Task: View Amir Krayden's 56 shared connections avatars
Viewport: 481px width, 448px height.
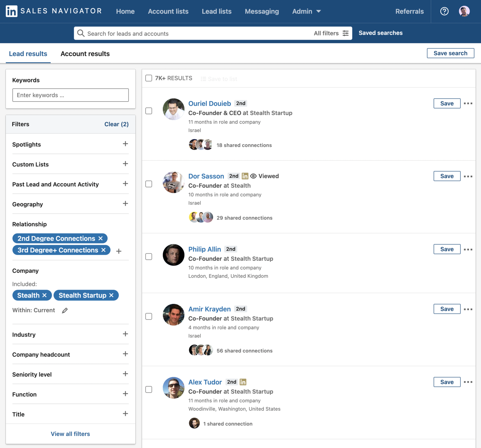Action: pyautogui.click(x=201, y=350)
